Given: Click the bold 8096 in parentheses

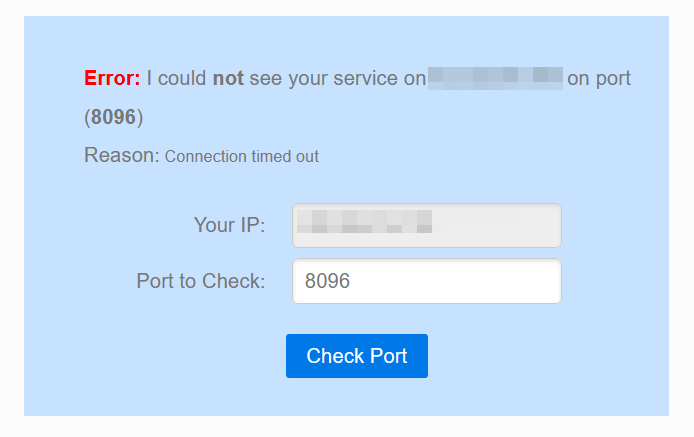Looking at the screenshot, I should pos(113,117).
